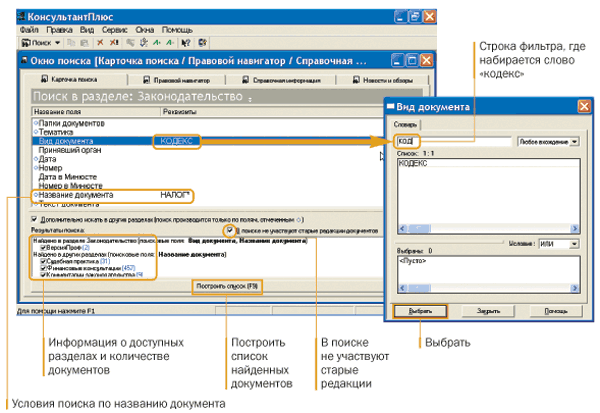The height and width of the screenshot is (413, 600).
Task: Click the red X delete toolbar icon
Action: (100, 42)
